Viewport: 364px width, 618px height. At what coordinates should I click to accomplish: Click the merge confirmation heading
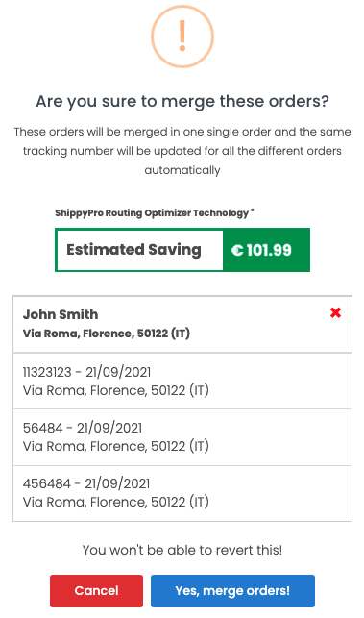click(x=182, y=102)
